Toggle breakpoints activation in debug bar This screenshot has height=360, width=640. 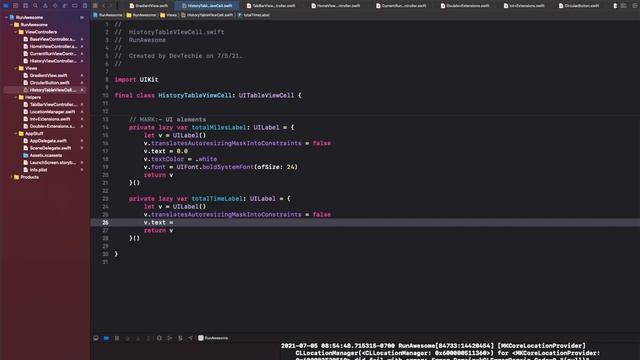tap(106, 338)
